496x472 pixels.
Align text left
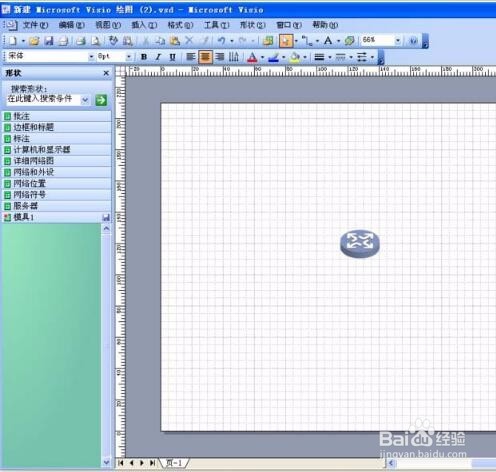[x=190, y=57]
